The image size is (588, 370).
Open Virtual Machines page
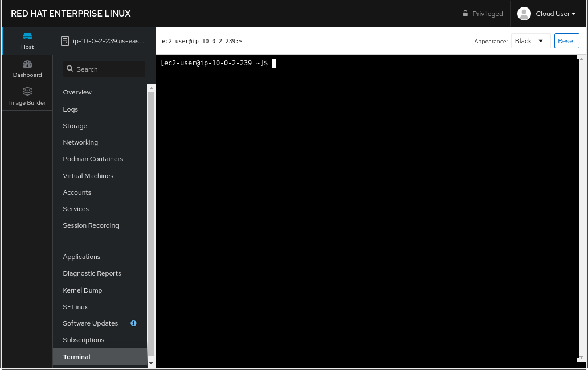point(88,176)
